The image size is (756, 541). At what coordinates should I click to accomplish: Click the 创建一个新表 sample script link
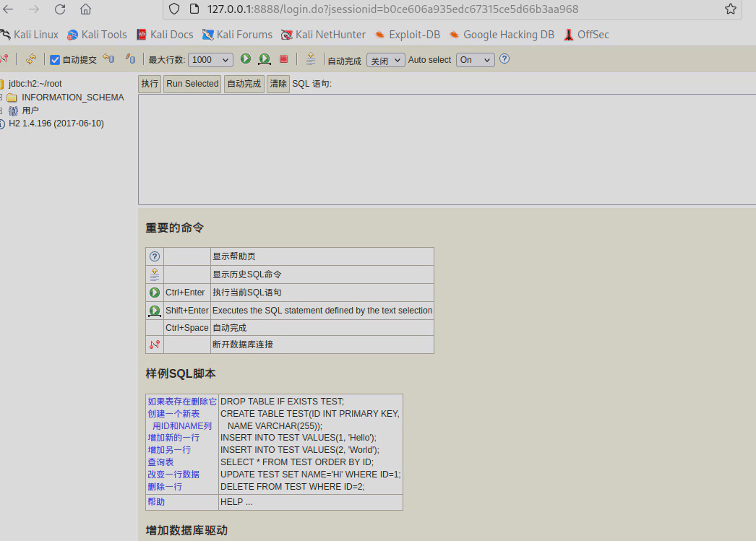pos(173,414)
